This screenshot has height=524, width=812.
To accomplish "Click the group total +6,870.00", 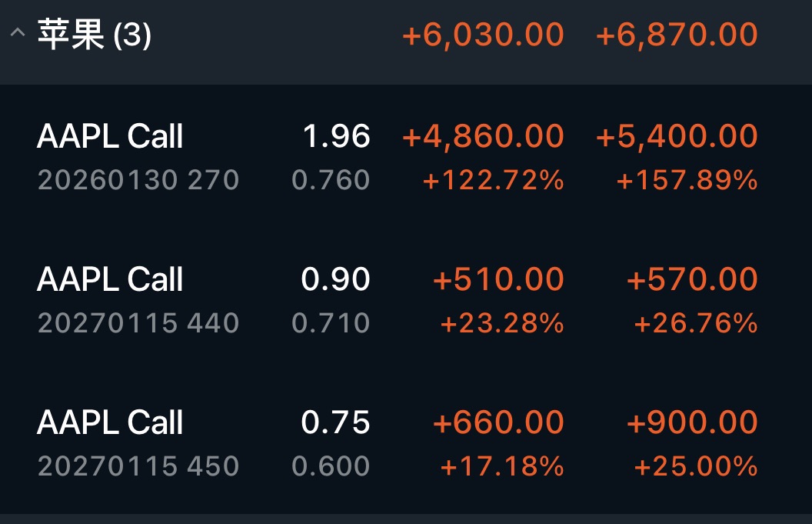I will (677, 35).
